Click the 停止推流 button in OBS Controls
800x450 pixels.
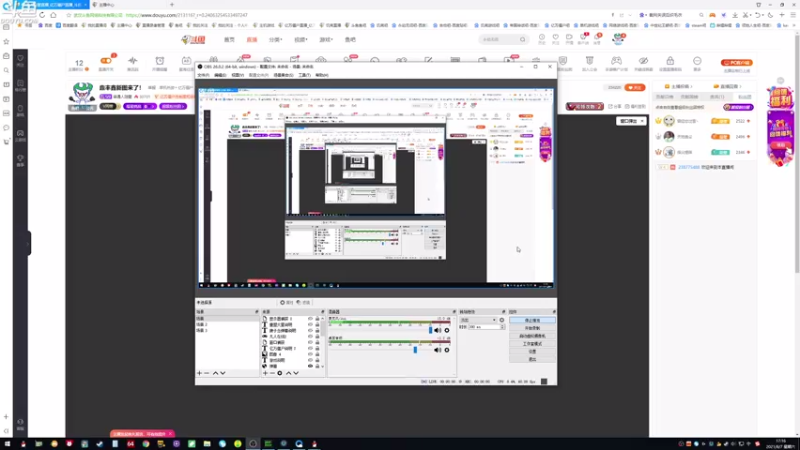tap(532, 320)
